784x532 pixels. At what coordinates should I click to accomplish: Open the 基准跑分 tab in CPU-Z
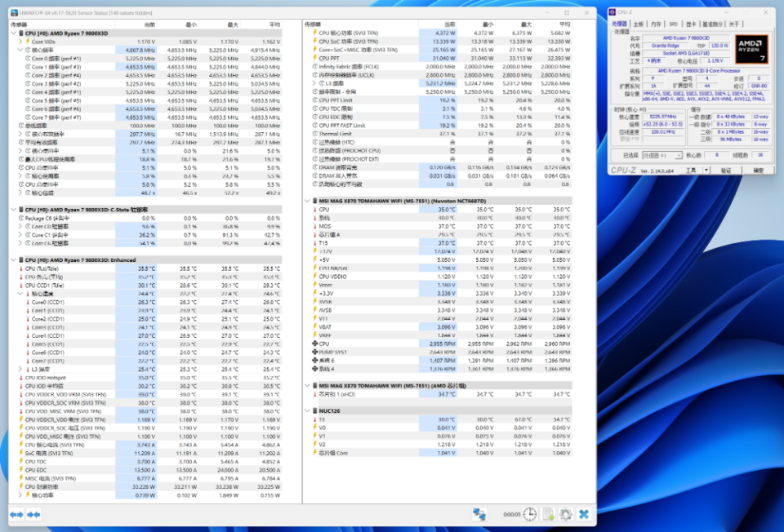(714, 24)
